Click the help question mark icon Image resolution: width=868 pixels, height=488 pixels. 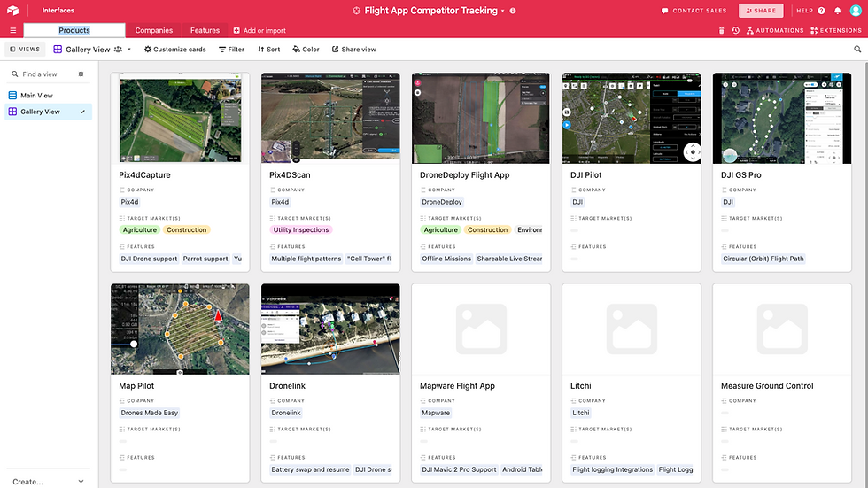tap(822, 11)
